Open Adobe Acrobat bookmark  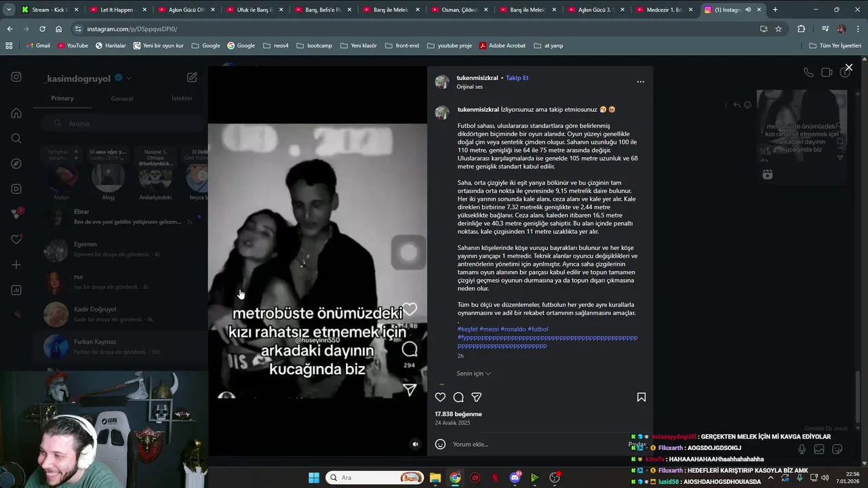pos(502,45)
